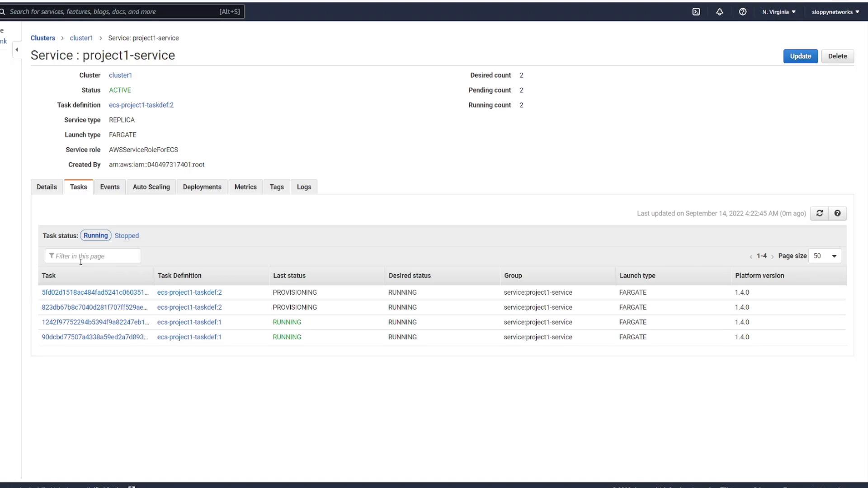This screenshot has width=868, height=488.
Task: Open taskdef:2 link in 5fd02d row
Action: pos(189,292)
